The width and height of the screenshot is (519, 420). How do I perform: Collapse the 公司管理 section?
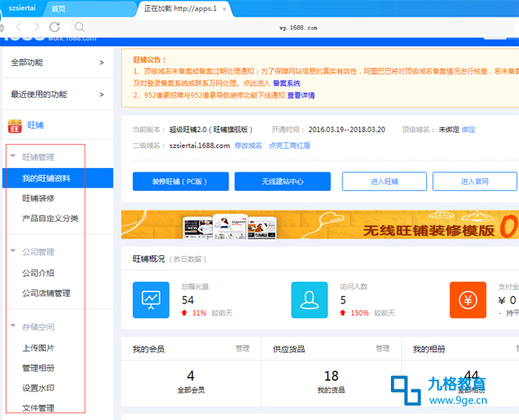point(13,251)
